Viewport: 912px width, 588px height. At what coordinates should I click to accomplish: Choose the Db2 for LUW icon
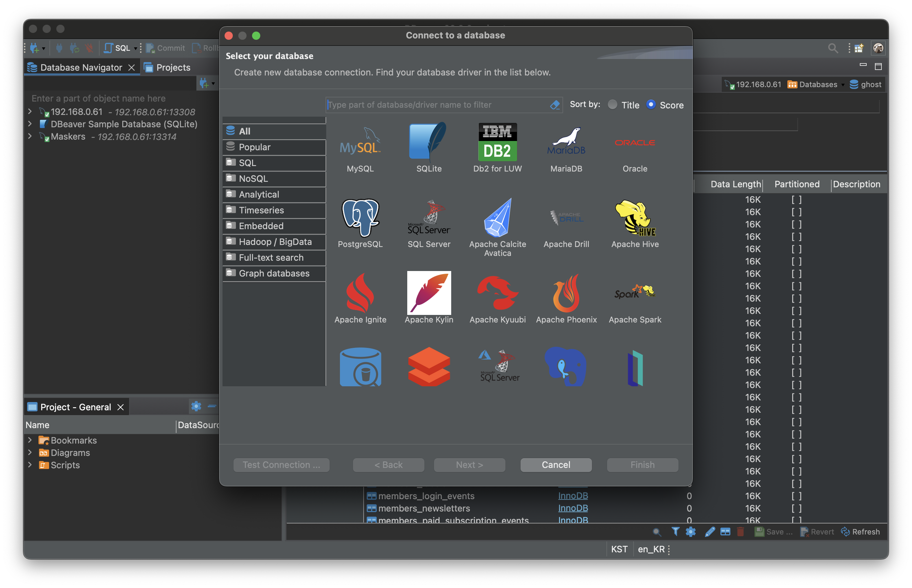(x=497, y=142)
